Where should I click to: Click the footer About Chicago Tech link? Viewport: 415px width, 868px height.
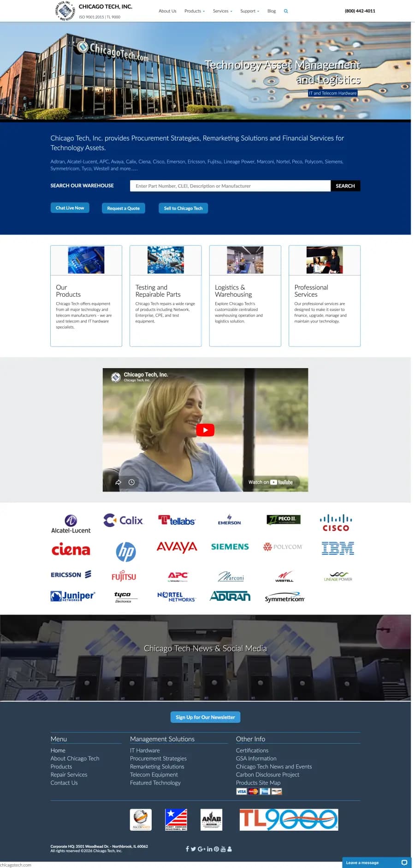(75, 758)
